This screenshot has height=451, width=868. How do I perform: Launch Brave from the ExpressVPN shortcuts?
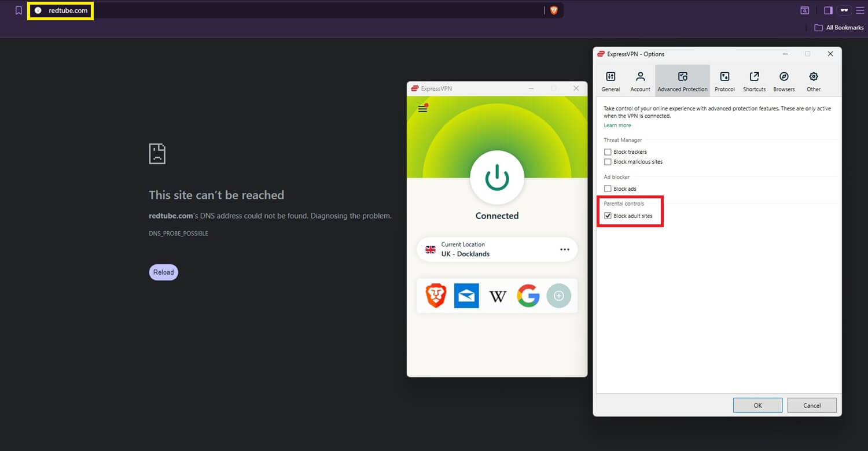[435, 295]
